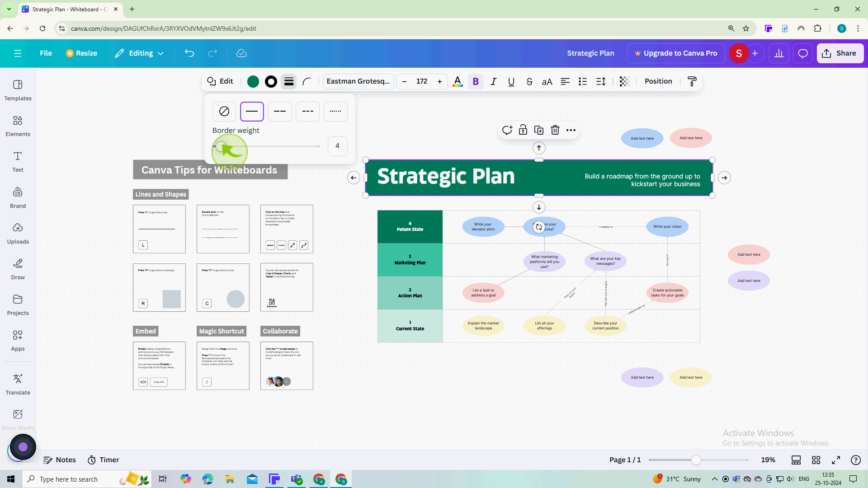Click the Editing mode menu tab
Screen dimensions: 868x488
[139, 53]
